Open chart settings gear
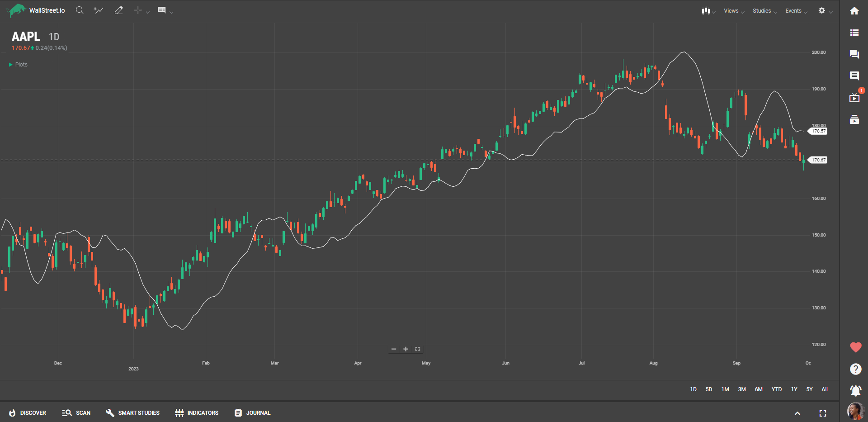The width and height of the screenshot is (868, 422). pyautogui.click(x=822, y=10)
